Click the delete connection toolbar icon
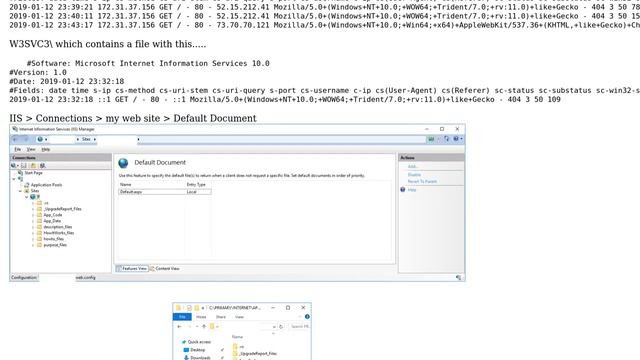The height and width of the screenshot is (360, 640). (42, 166)
